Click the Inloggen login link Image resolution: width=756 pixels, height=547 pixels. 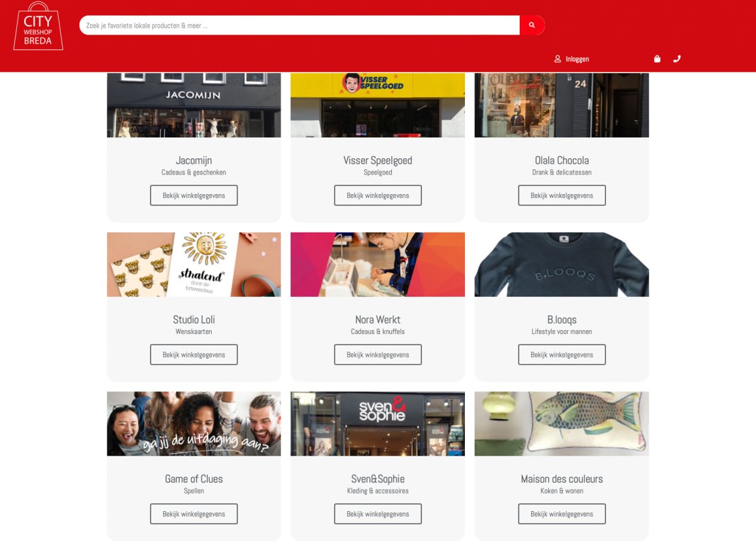[577, 59]
